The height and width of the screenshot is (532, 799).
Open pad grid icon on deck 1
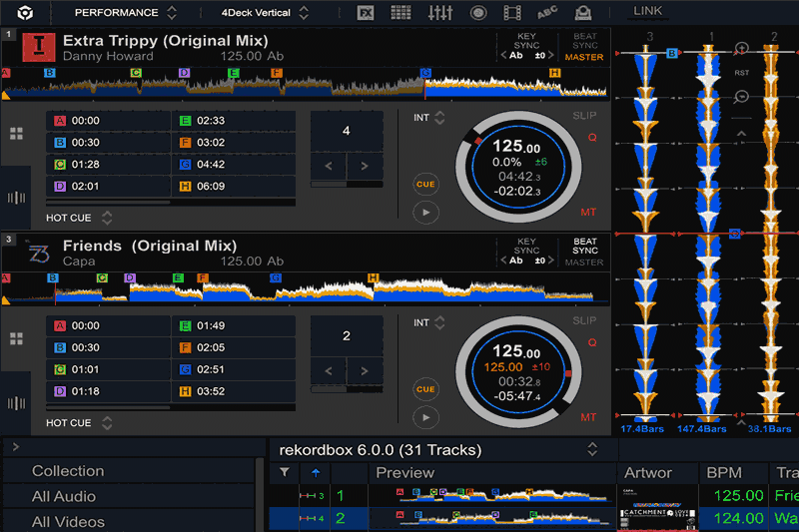click(x=16, y=134)
